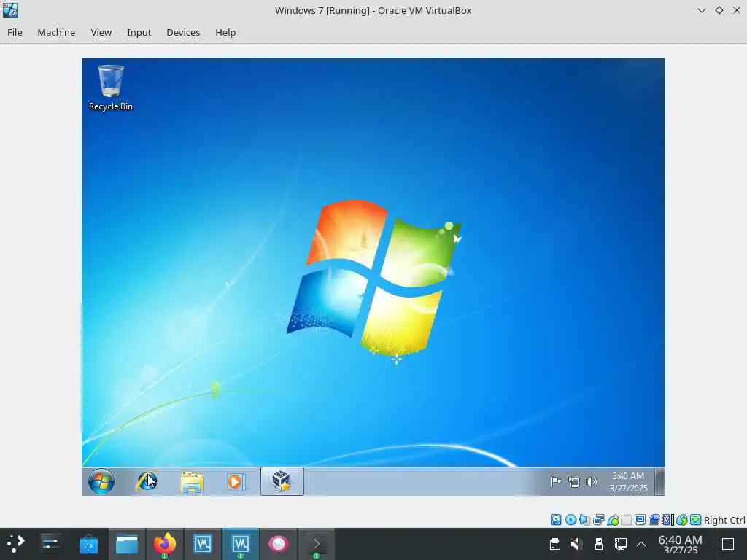Switch to Firefox in host taskbar

(164, 544)
